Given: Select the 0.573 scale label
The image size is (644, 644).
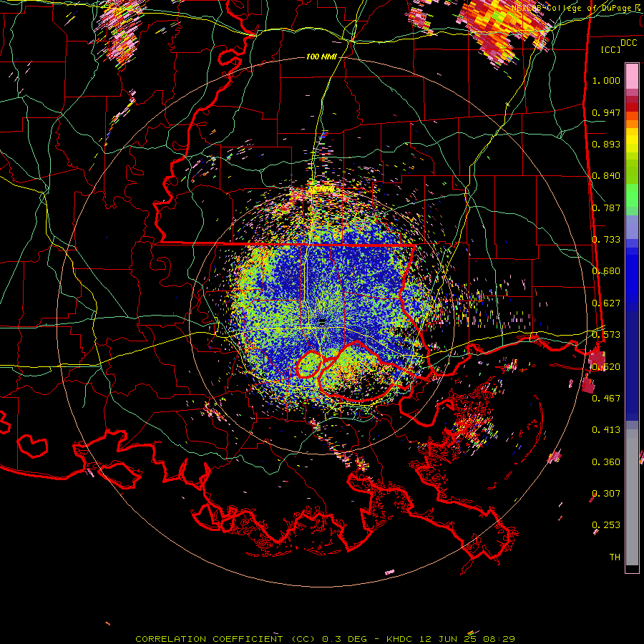Looking at the screenshot, I should coord(606,335).
